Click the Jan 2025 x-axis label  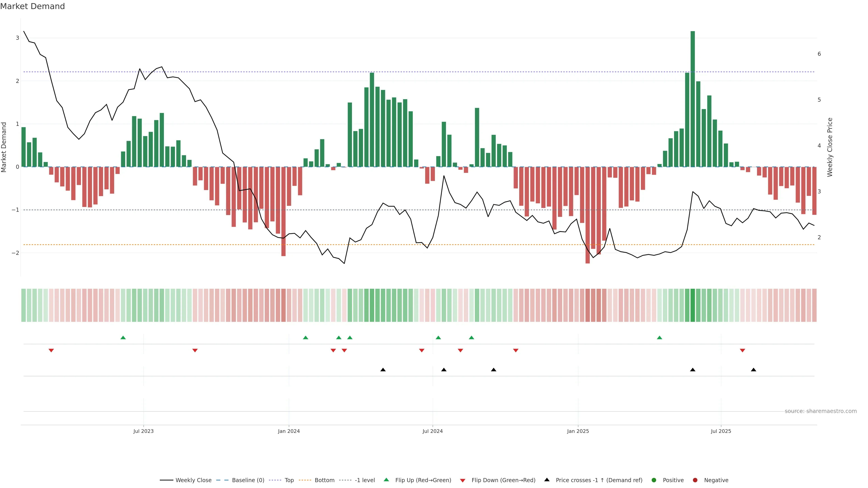(x=578, y=431)
